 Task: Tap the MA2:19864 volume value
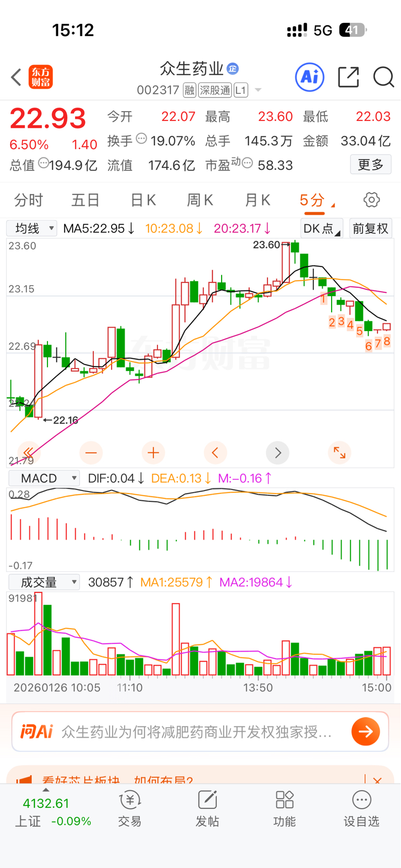[x=256, y=582]
